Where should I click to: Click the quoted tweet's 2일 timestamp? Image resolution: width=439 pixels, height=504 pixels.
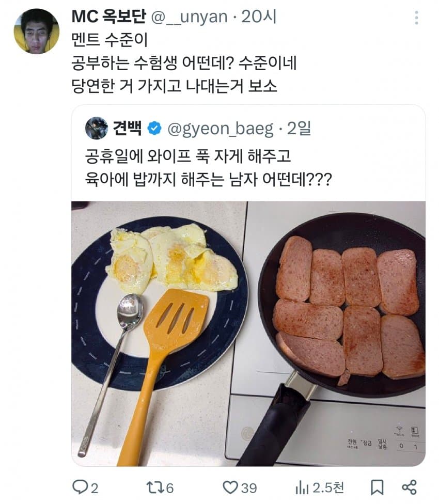[299, 129]
